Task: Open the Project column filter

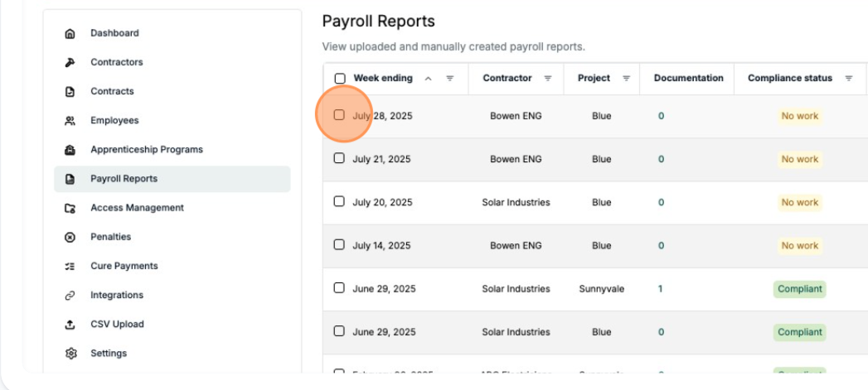Action: tap(626, 79)
